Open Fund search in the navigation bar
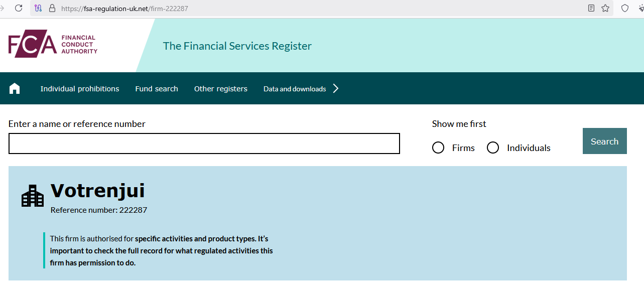Screen dimensions: 644x288 click(157, 89)
